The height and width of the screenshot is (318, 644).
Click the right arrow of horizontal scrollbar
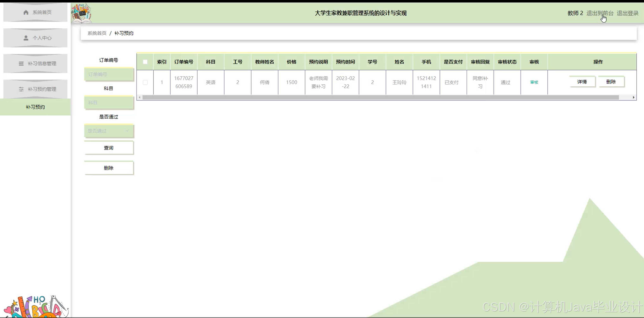[x=633, y=97]
